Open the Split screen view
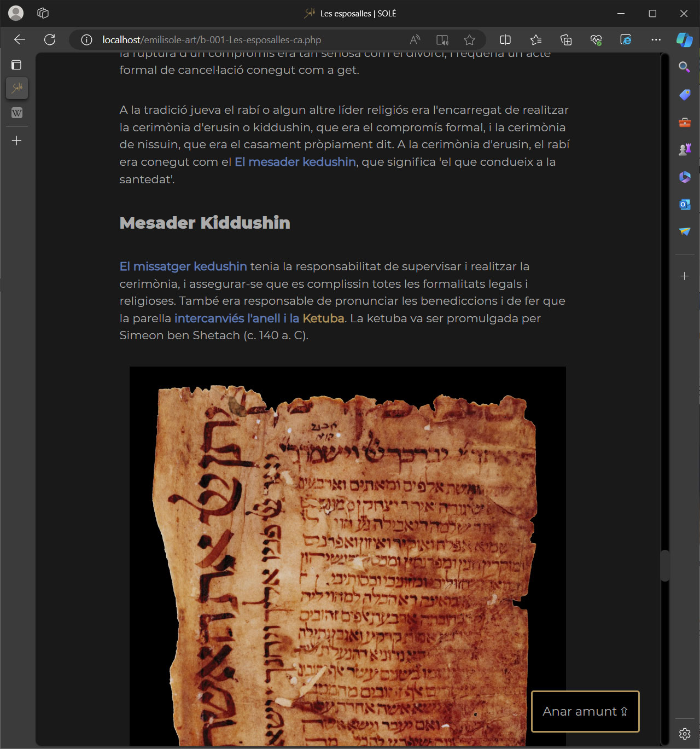The width and height of the screenshot is (700, 749). (x=505, y=39)
